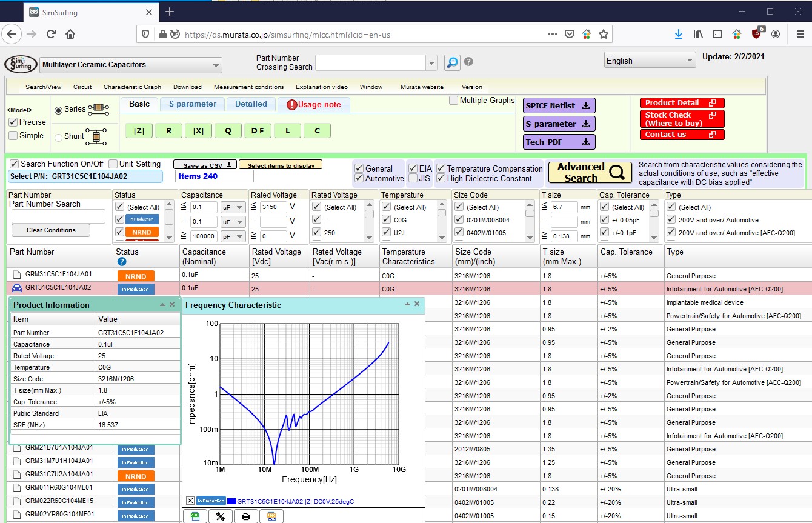Toggle Unit Setting checkbox
The image size is (812, 523).
(113, 164)
